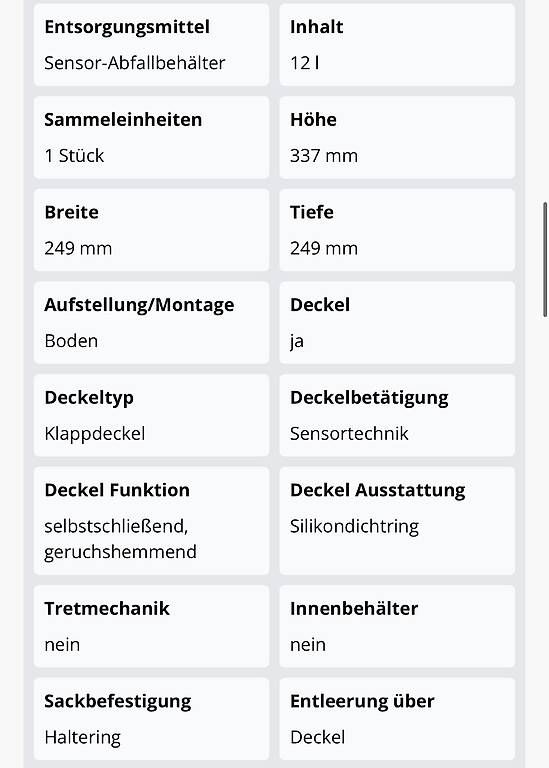Screen dimensions: 549x768
Task: Select the Inhalt 12 l card
Action: pyautogui.click(x=397, y=45)
